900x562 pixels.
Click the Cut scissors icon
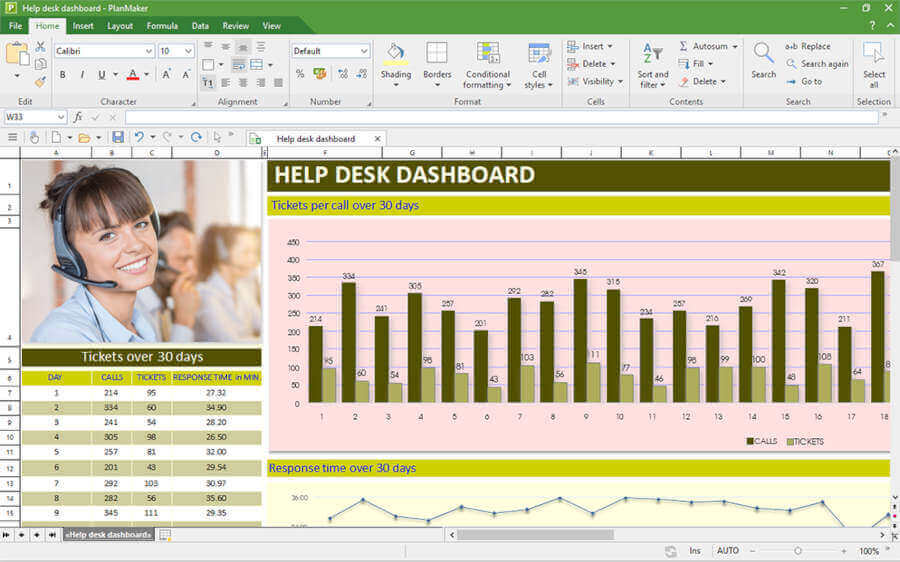click(40, 46)
